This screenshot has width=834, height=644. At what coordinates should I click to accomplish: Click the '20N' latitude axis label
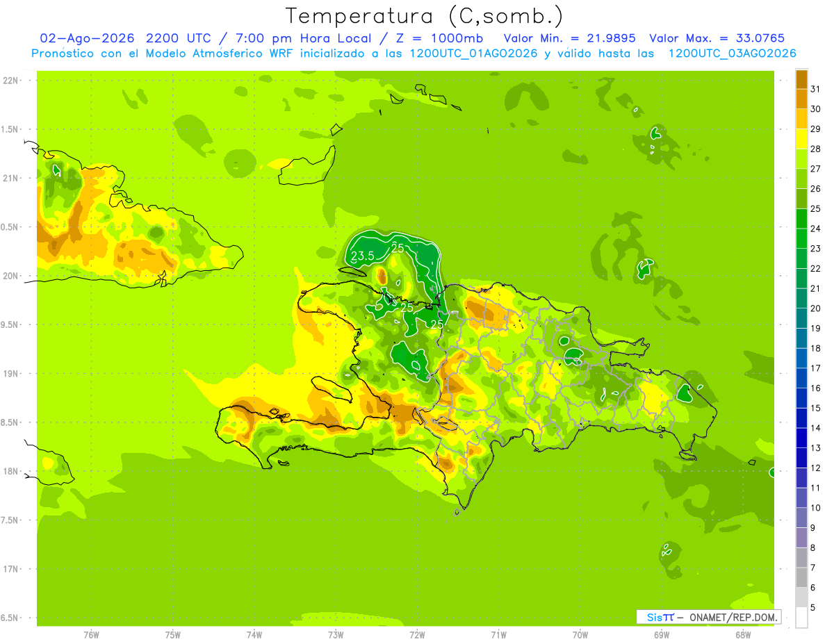coord(10,276)
